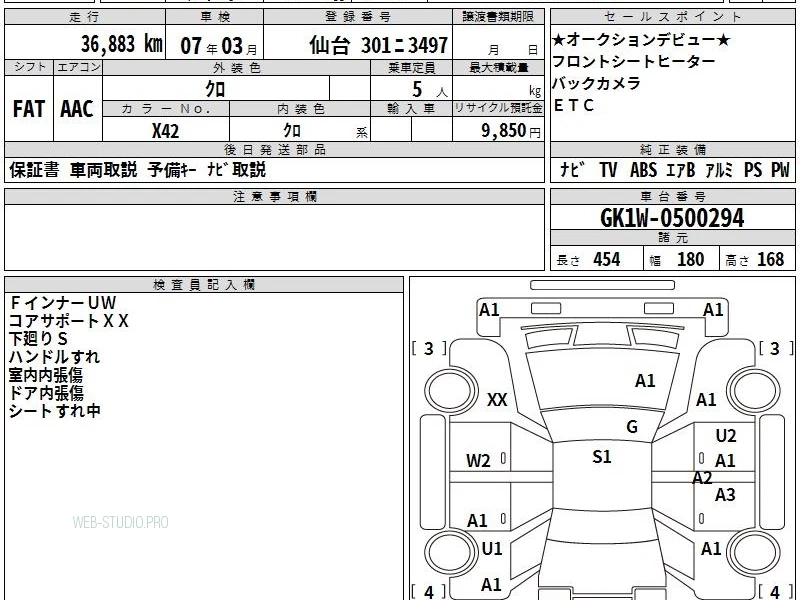The width and height of the screenshot is (800, 600).
Task: Click ABS in genuine equipment row
Action: (x=643, y=170)
